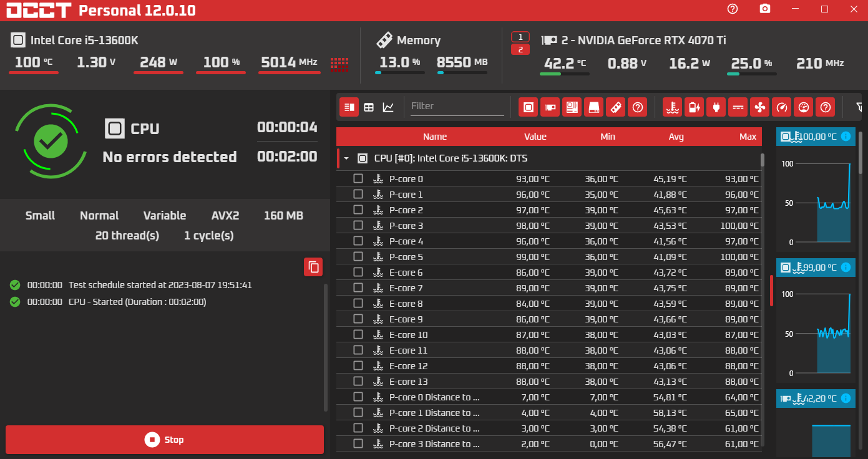Image resolution: width=868 pixels, height=459 pixels.
Task: Click the E-core 10 row name
Action: tap(409, 335)
